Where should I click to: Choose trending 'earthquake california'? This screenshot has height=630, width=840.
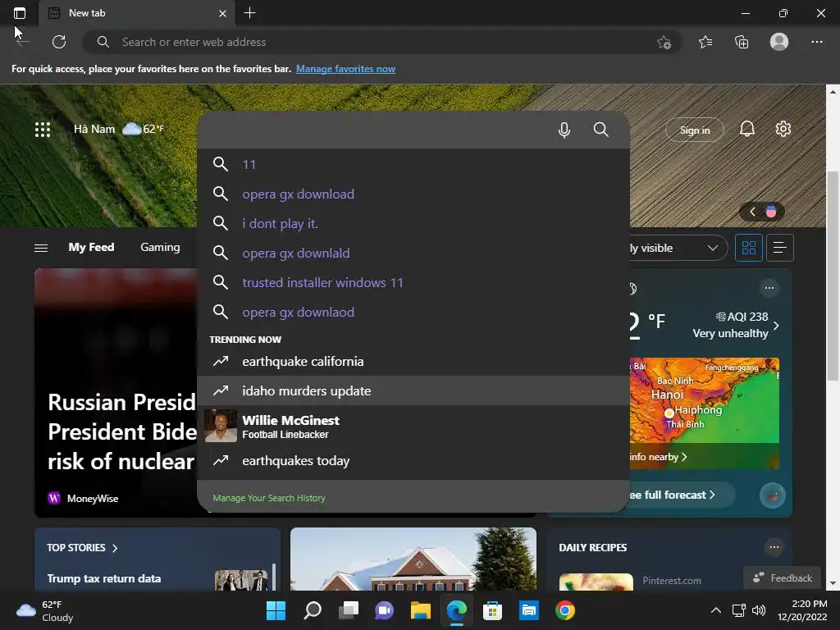413,361
